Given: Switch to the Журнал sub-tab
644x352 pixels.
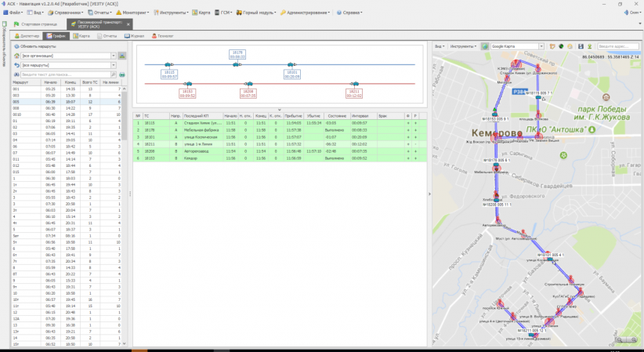Looking at the screenshot, I should click(x=134, y=36).
